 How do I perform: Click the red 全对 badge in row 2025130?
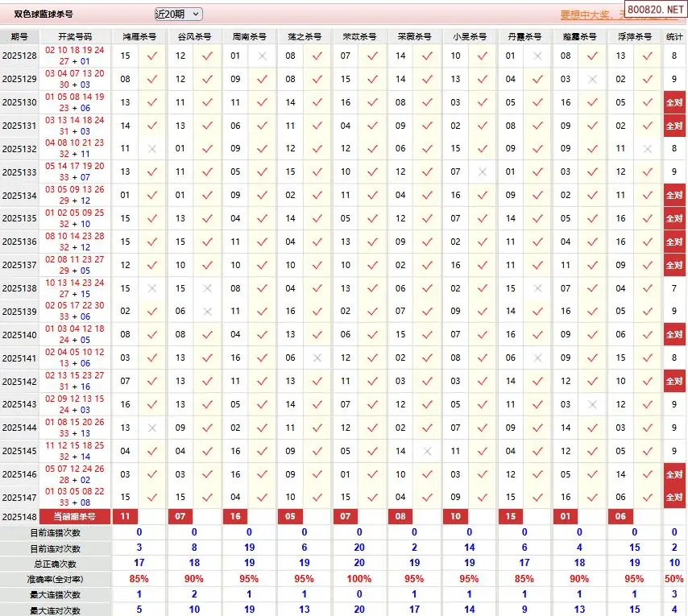pos(674,103)
